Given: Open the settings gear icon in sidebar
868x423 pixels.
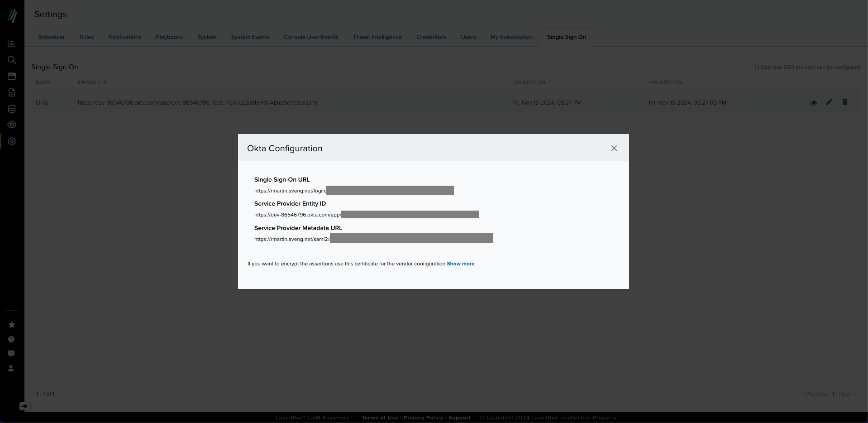Looking at the screenshot, I should click(x=12, y=141).
